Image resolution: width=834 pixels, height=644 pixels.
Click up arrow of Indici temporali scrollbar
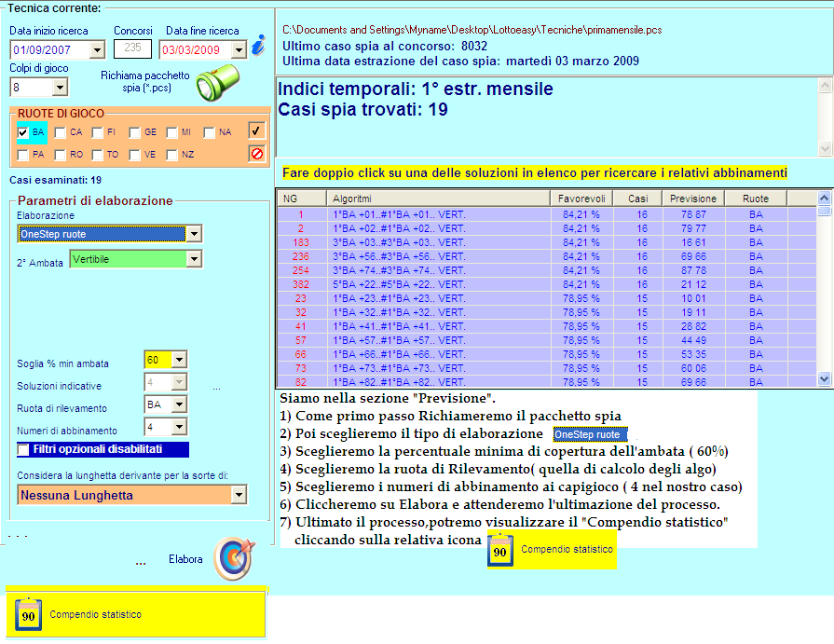pos(825,85)
